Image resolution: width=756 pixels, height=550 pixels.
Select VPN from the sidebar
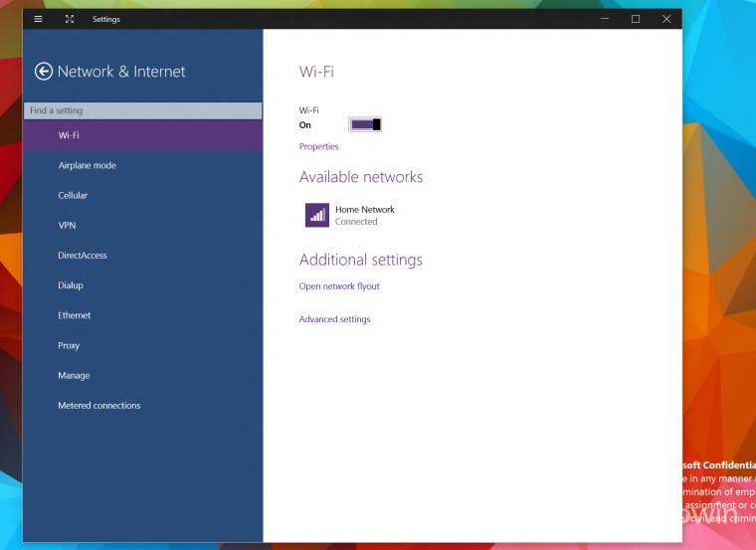tap(67, 226)
